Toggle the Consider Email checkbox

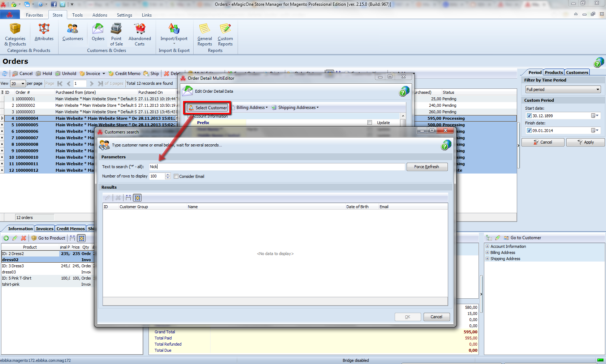pos(176,176)
